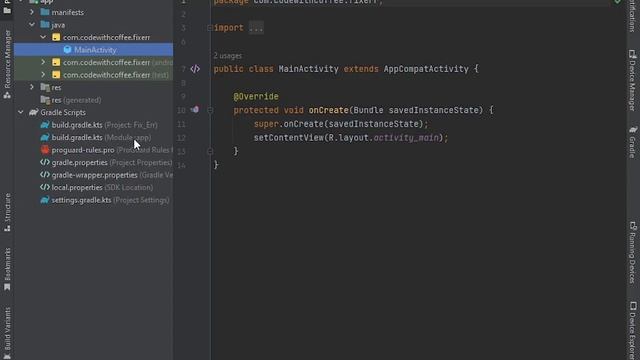Collapse the Gradle Scripts node
640x360 pixels.
click(x=20, y=112)
